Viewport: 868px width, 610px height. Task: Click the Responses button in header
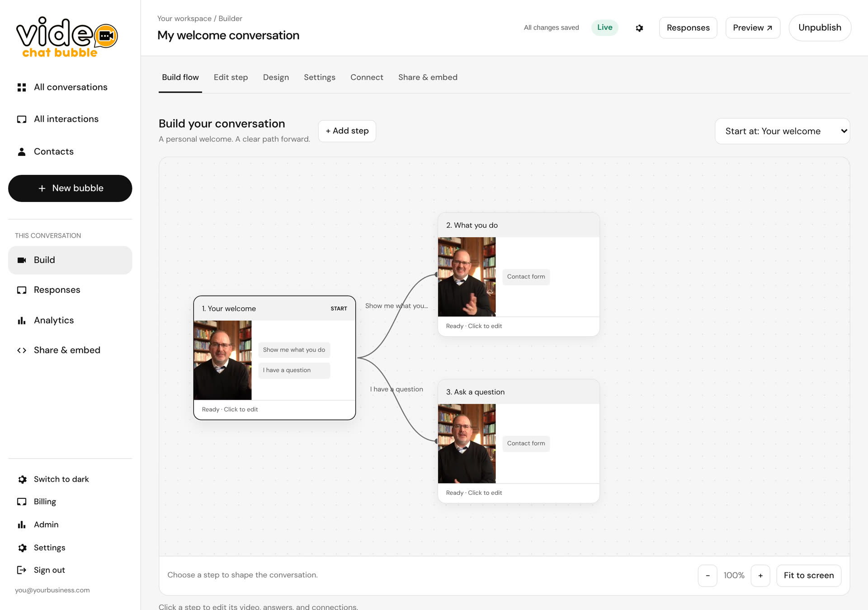[688, 28]
